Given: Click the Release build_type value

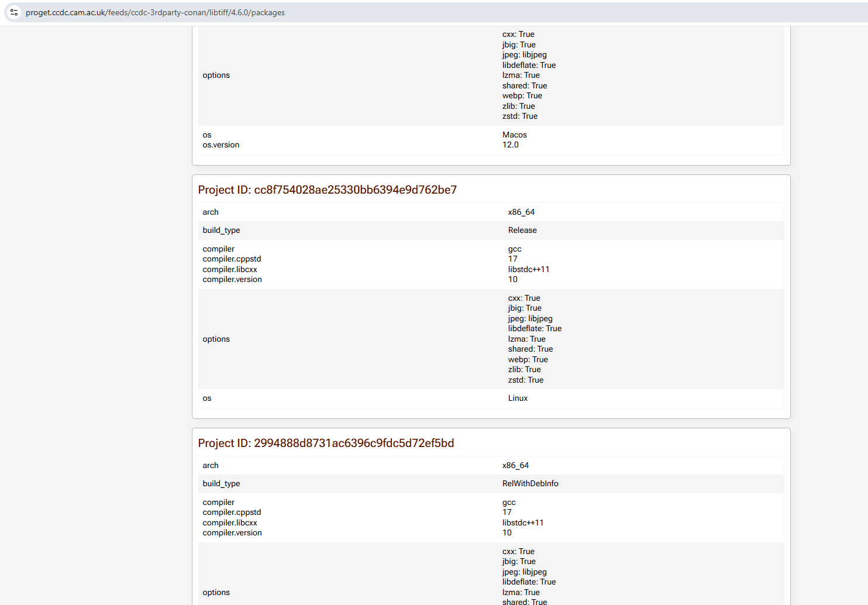Looking at the screenshot, I should [x=522, y=231].
